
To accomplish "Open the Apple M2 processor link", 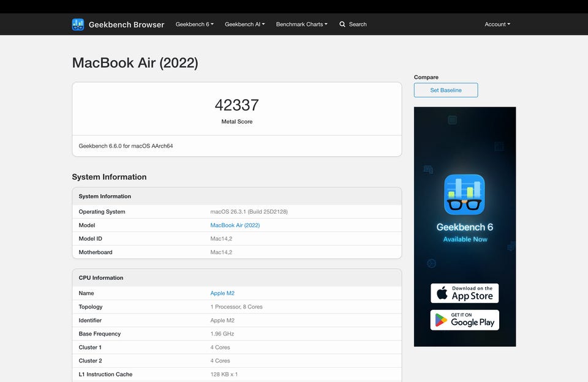I will 222,293.
